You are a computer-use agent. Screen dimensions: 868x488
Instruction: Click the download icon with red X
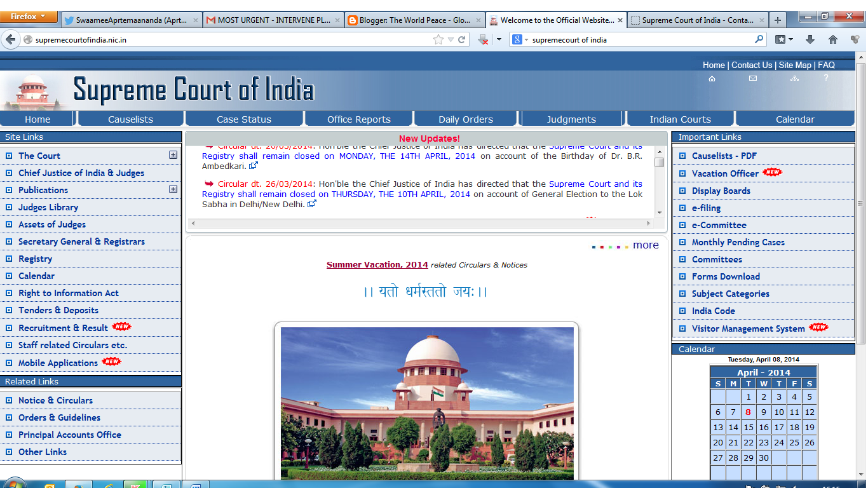(483, 39)
